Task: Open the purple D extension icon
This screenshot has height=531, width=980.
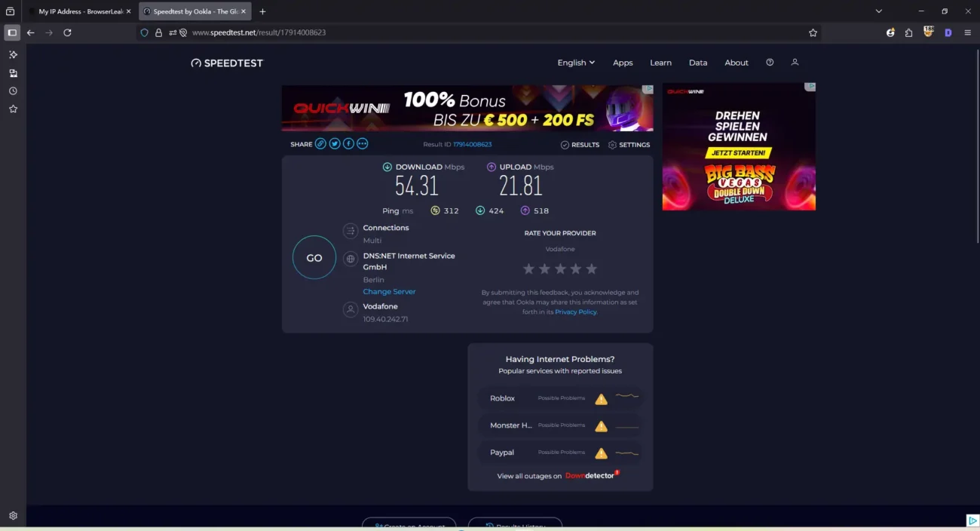Action: coord(948,32)
